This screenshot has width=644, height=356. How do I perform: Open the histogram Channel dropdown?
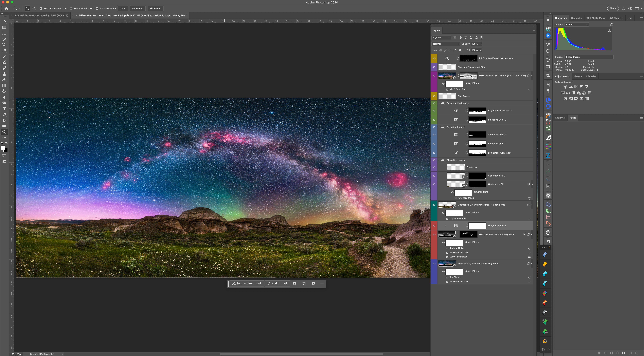click(577, 24)
